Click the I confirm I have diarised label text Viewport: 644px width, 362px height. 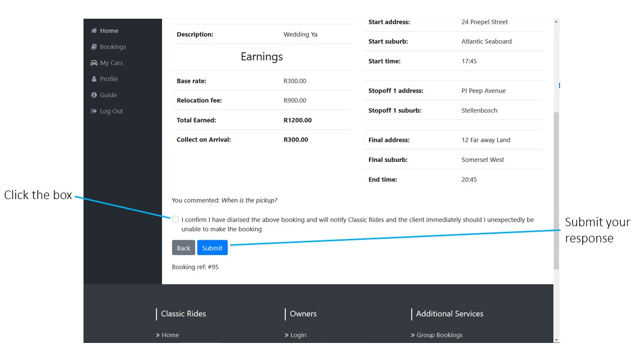tap(358, 224)
